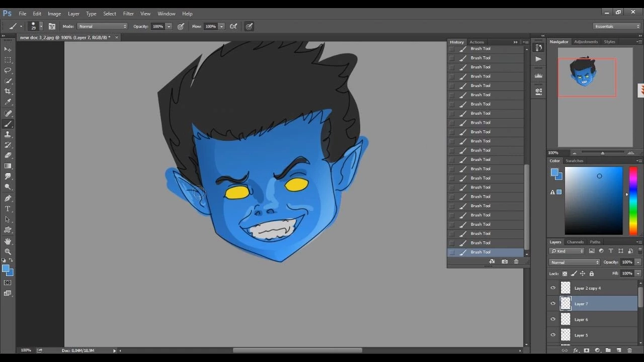This screenshot has height=362, width=644.
Task: Select the Lasso tool
Action: (8, 70)
